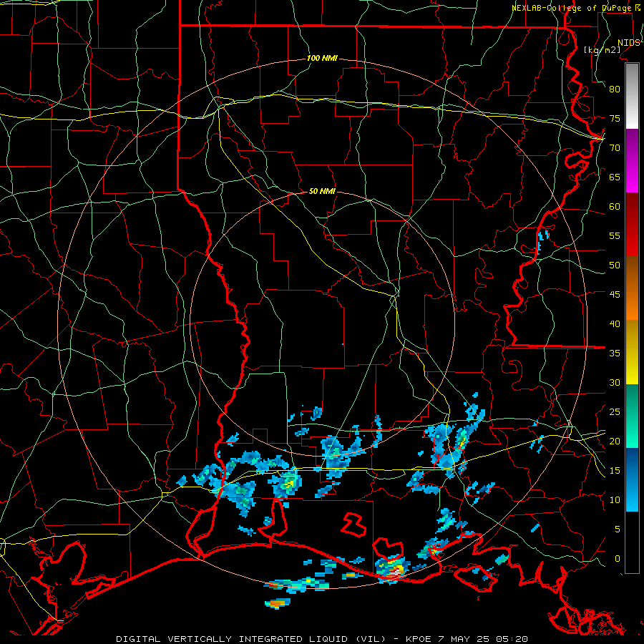The width and height of the screenshot is (644, 644).
Task: Select the 20 value on the color scale
Action: click(x=615, y=441)
